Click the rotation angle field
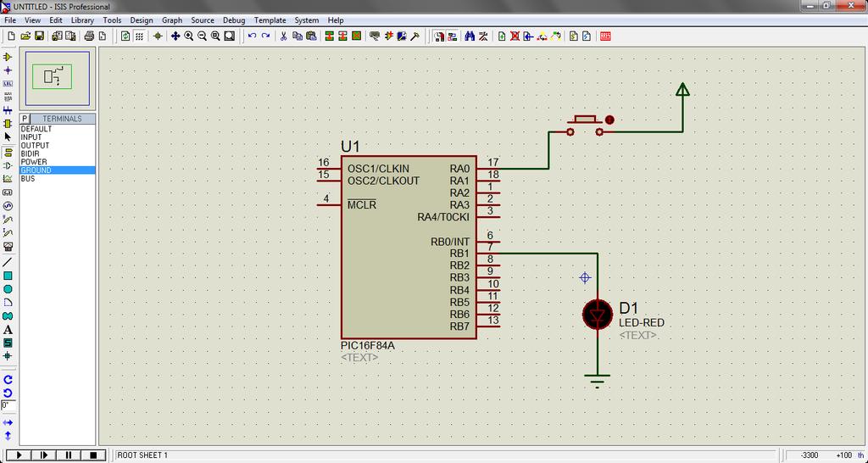Viewport: 868px width, 463px height. pyautogui.click(x=8, y=406)
